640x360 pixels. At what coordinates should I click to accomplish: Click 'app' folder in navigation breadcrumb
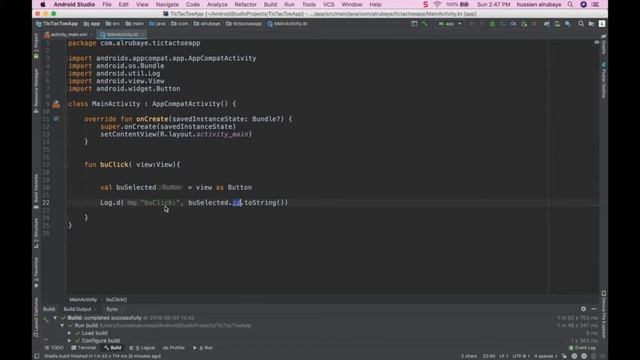[92, 24]
